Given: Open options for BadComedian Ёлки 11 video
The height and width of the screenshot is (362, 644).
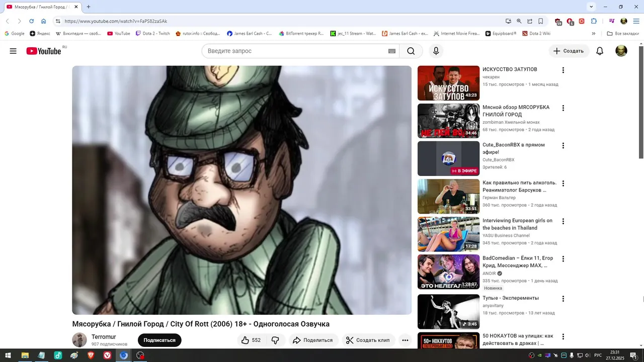Looking at the screenshot, I should [563, 259].
